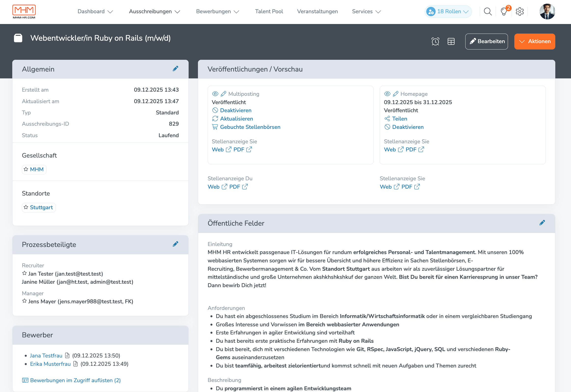Open the Aktionen dropdown button
571x392 pixels.
click(534, 41)
